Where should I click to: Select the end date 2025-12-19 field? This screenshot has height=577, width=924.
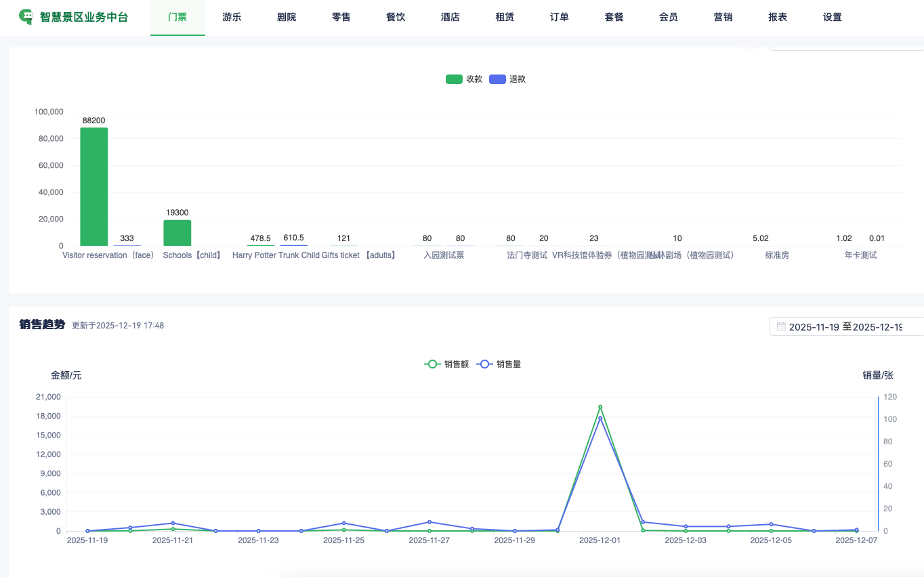878,326
